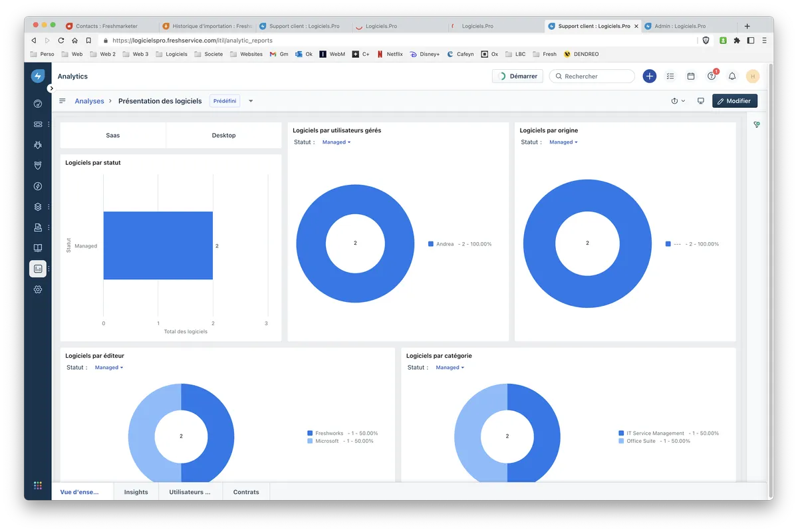The width and height of the screenshot is (798, 532).
Task: Open the calendar icon in header
Action: pyautogui.click(x=691, y=76)
